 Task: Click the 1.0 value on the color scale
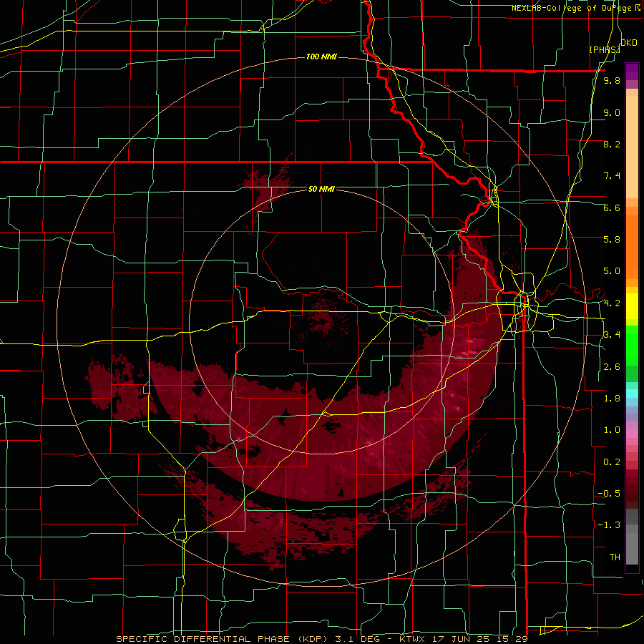tap(612, 430)
